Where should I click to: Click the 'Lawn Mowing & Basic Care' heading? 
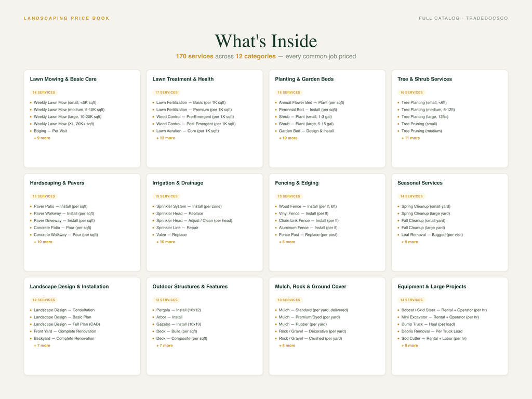pyautogui.click(x=63, y=79)
